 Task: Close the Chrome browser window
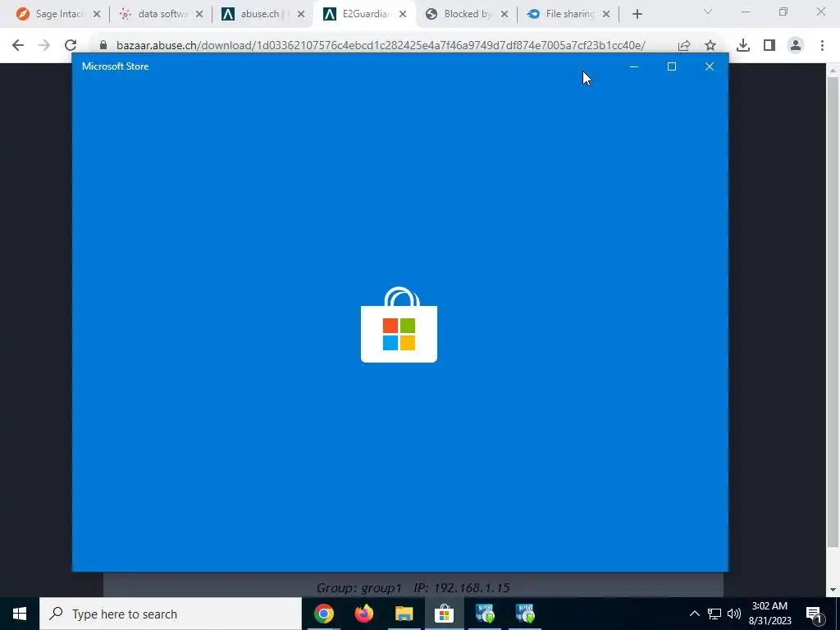[820, 11]
